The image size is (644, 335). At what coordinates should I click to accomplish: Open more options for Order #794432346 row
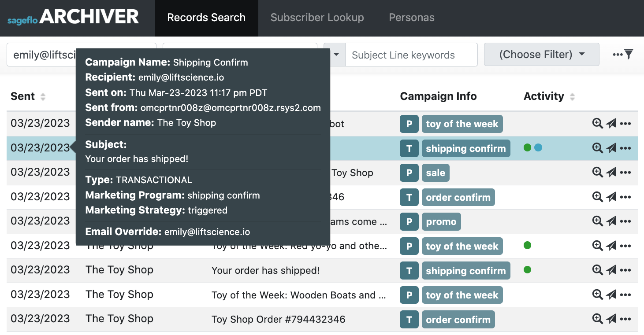pos(625,319)
